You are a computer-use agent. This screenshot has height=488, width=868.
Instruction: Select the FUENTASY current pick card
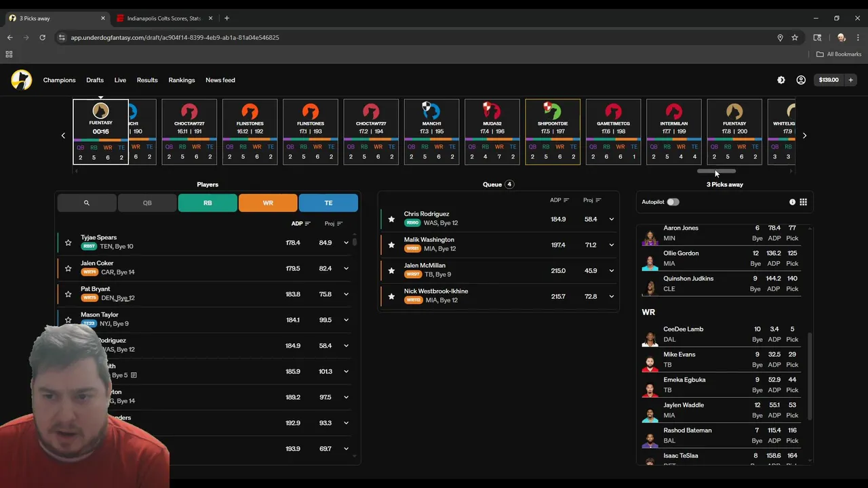pyautogui.click(x=100, y=131)
